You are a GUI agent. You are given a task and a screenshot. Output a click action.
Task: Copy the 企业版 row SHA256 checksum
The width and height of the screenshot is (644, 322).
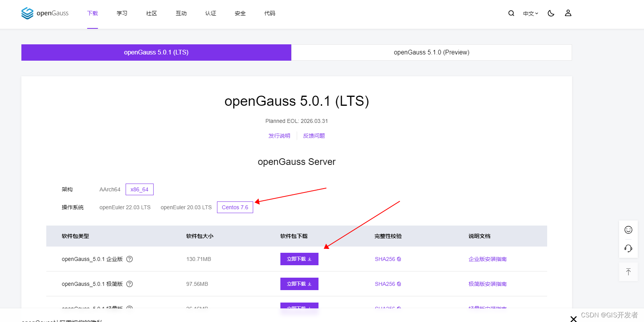399,259
